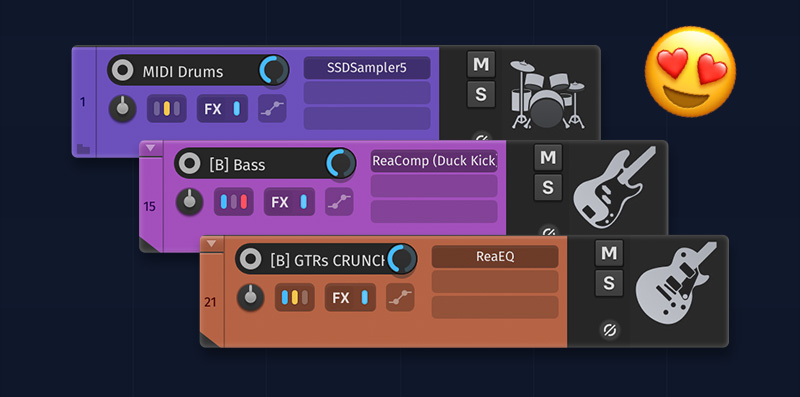Click the GTRs CRUNCH pan knob
Image resolution: width=800 pixels, height=397 pixels.
tap(251, 297)
